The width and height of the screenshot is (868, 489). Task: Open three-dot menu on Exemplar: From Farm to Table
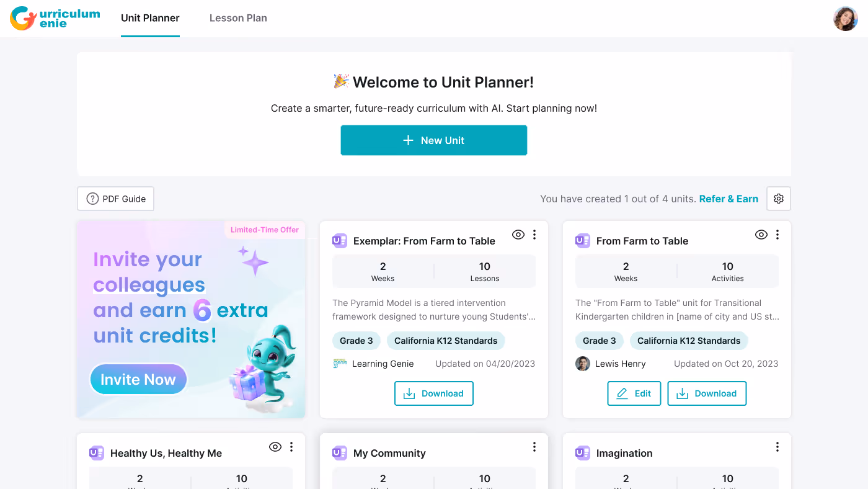coord(534,235)
